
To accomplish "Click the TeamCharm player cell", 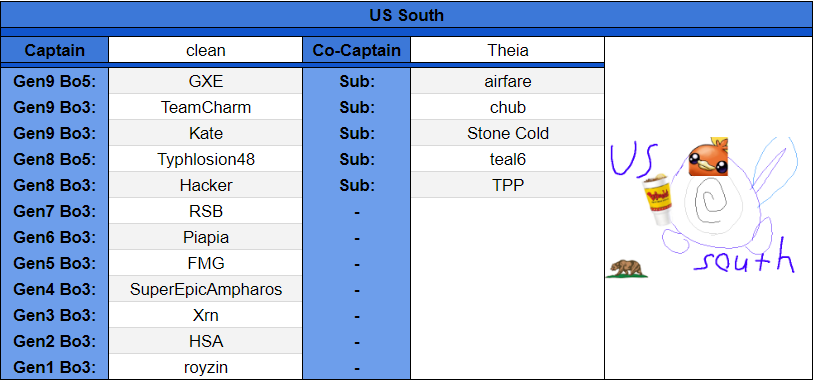I will (206, 107).
